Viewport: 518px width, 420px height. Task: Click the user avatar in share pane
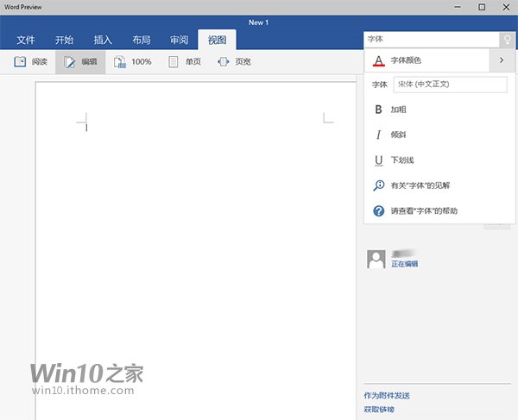point(376,259)
